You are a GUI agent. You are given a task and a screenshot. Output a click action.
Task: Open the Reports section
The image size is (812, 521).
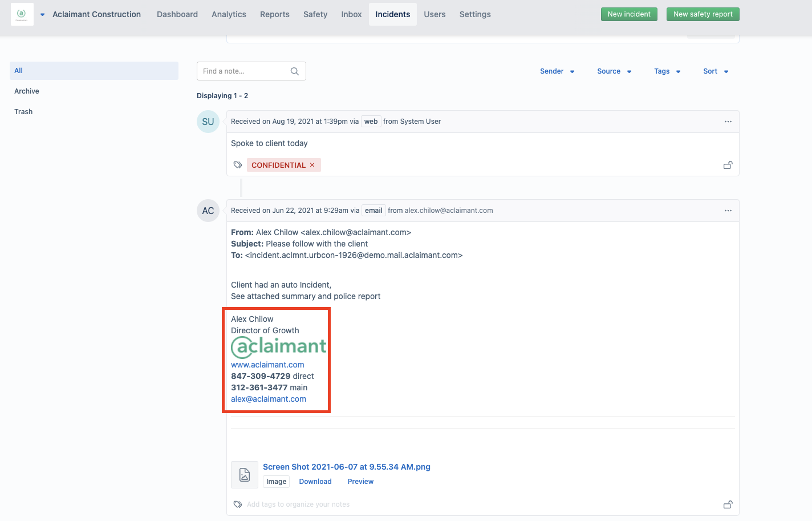[275, 14]
